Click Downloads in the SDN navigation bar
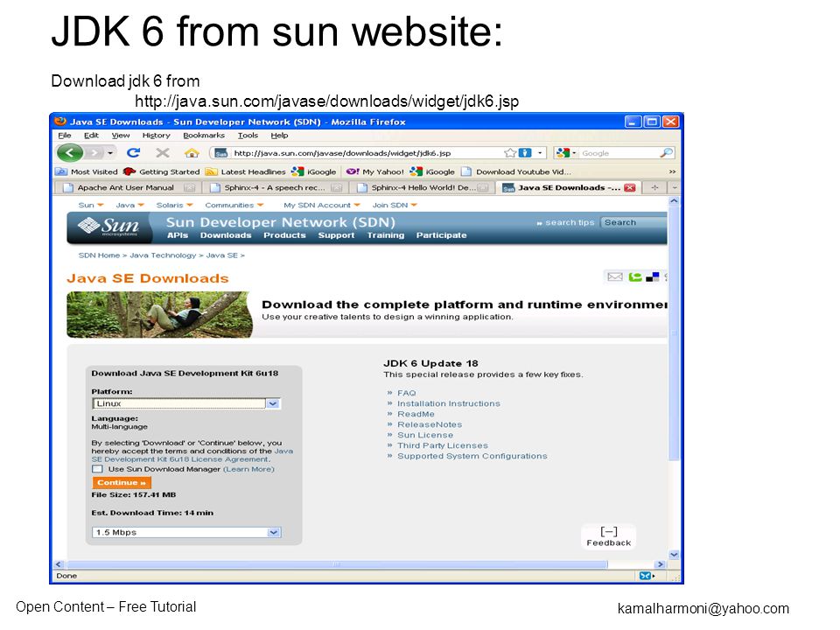 click(226, 235)
